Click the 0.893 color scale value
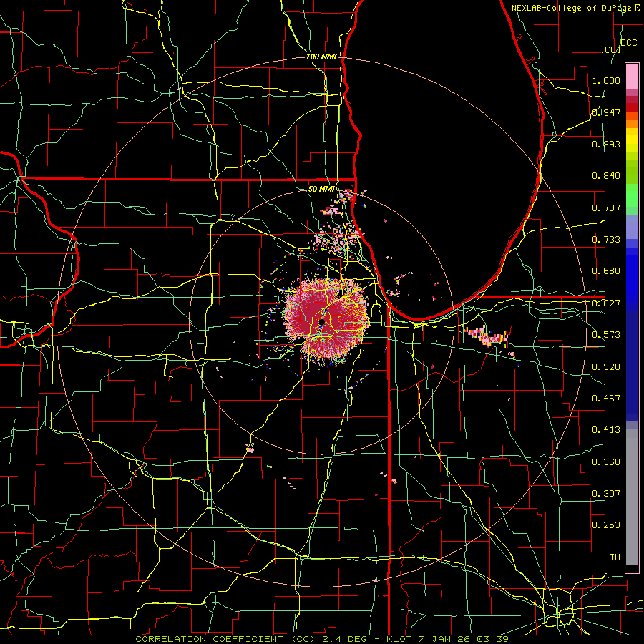This screenshot has width=644, height=644. point(606,144)
